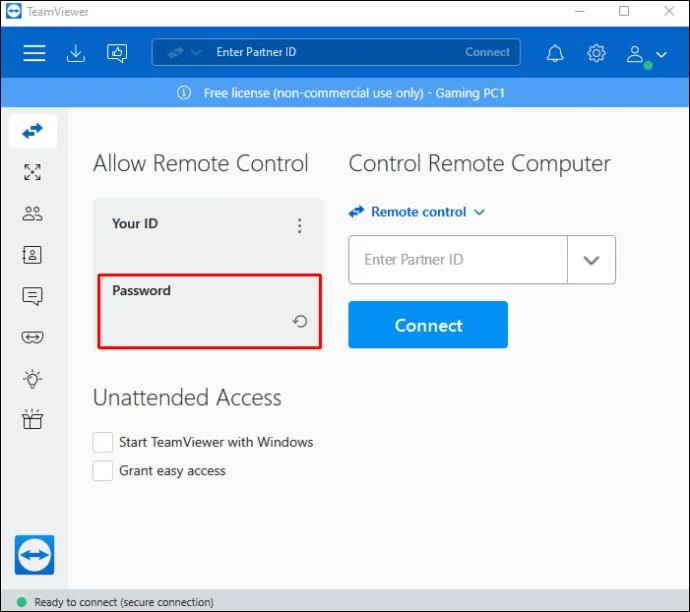This screenshot has width=690, height=612.
Task: Open the hamburger menu
Action: tap(34, 53)
